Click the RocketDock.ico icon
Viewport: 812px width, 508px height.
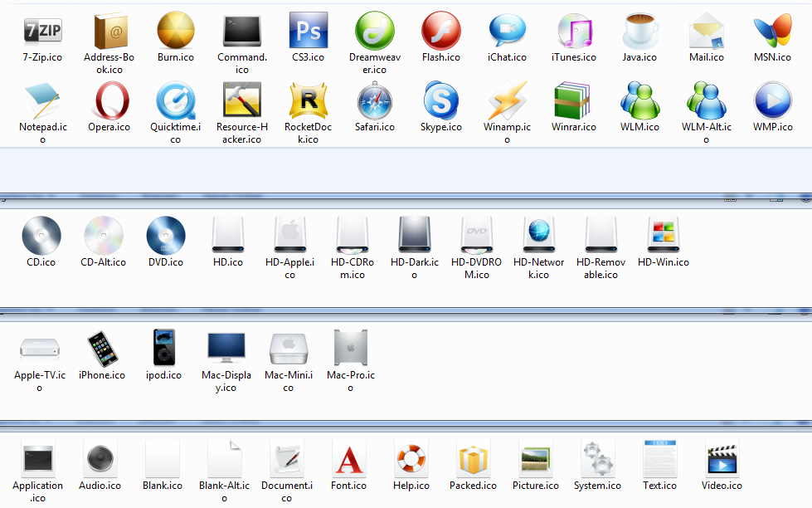pyautogui.click(x=308, y=101)
